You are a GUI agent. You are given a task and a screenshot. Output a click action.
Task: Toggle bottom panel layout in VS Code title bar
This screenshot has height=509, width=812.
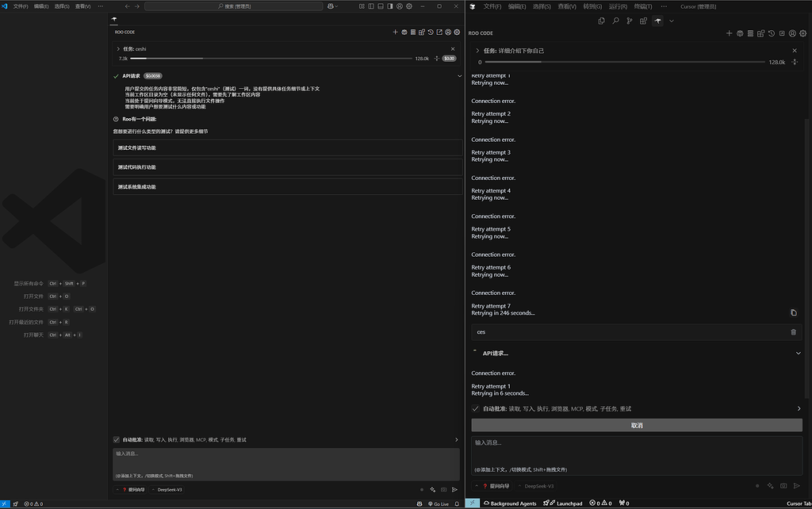click(381, 6)
